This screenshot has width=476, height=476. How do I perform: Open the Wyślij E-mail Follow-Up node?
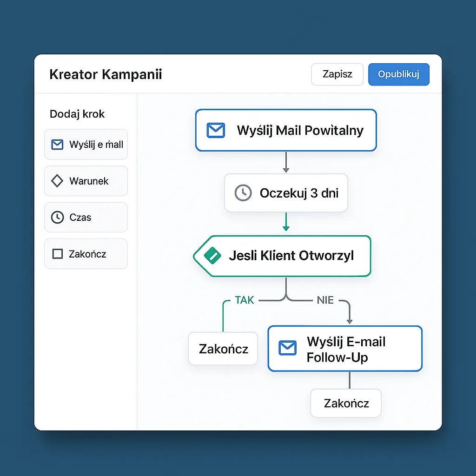tap(345, 348)
